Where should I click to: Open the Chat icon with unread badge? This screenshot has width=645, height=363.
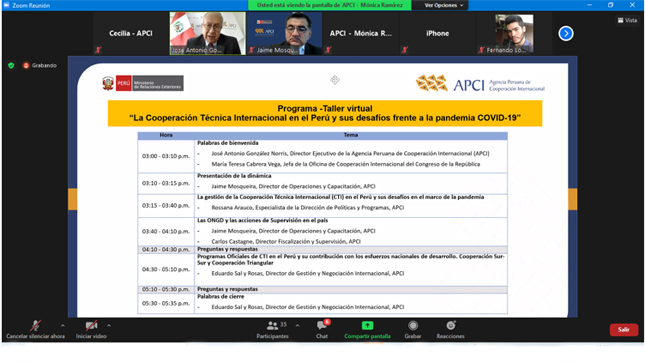click(x=322, y=326)
